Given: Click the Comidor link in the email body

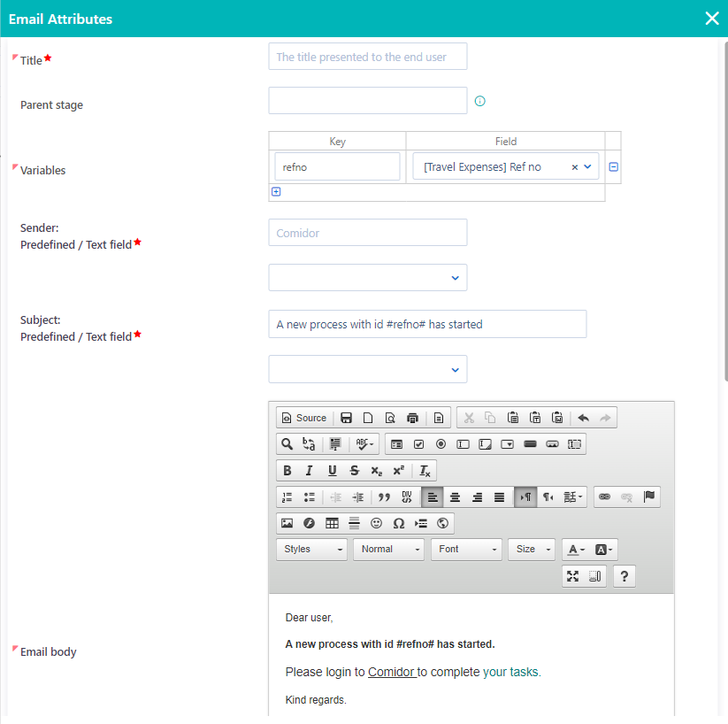Looking at the screenshot, I should coord(392,672).
